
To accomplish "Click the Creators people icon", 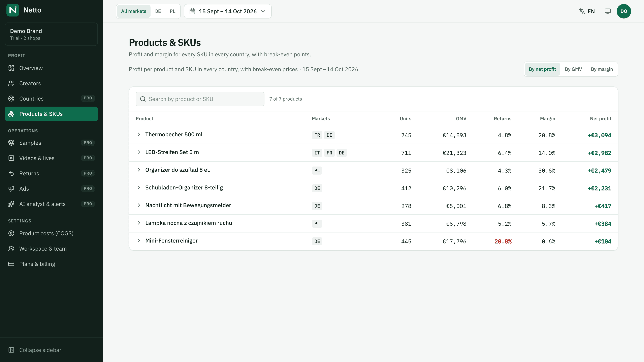I will [11, 83].
